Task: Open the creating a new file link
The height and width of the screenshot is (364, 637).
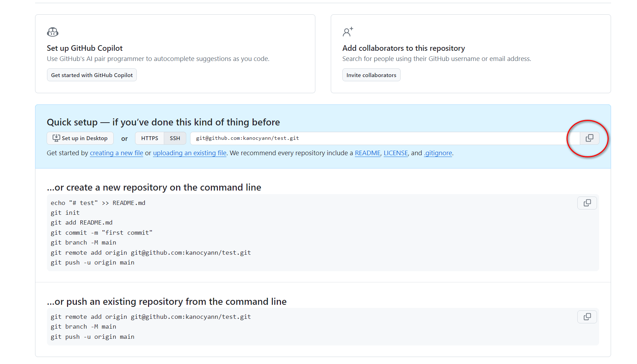Action: point(116,153)
